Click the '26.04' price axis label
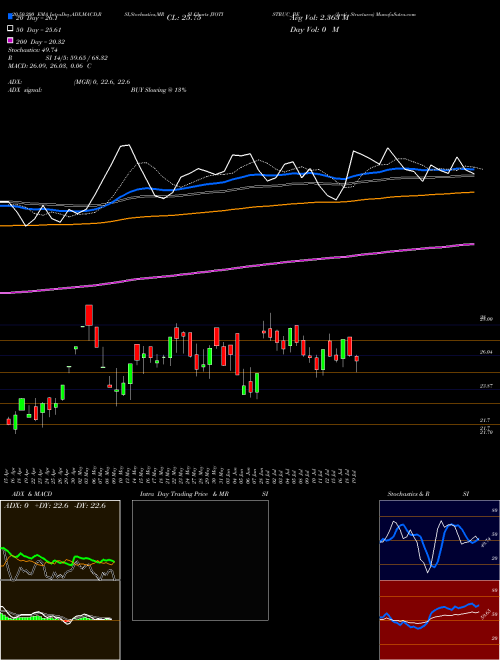500x660 pixels. (x=486, y=352)
